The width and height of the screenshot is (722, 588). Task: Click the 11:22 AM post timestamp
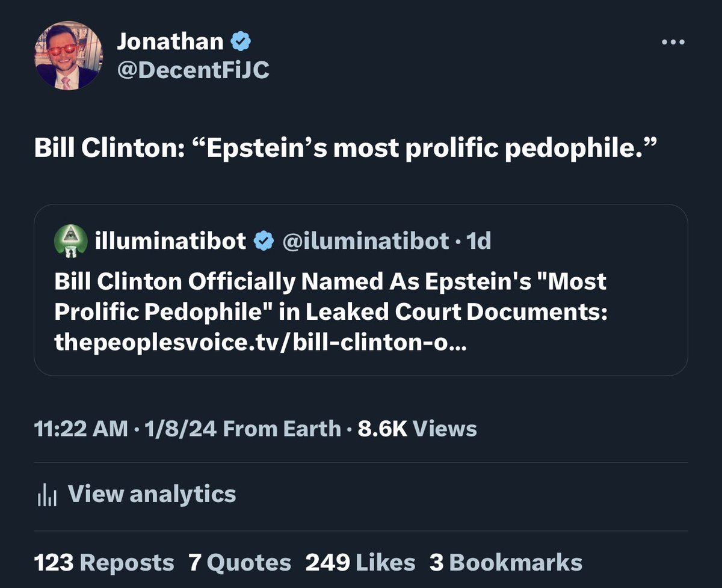point(81,429)
